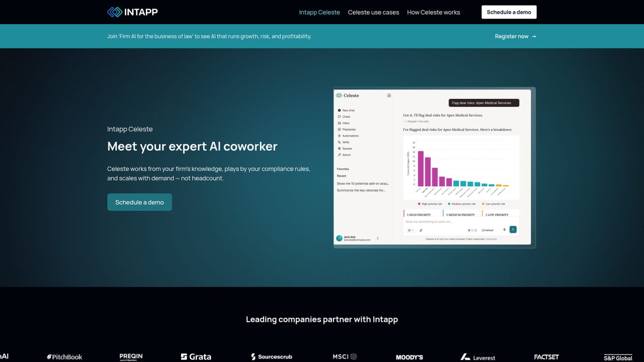Click the Low-priority risk legend dot
Image resolution: width=644 pixels, height=362 pixels.
coord(483,204)
